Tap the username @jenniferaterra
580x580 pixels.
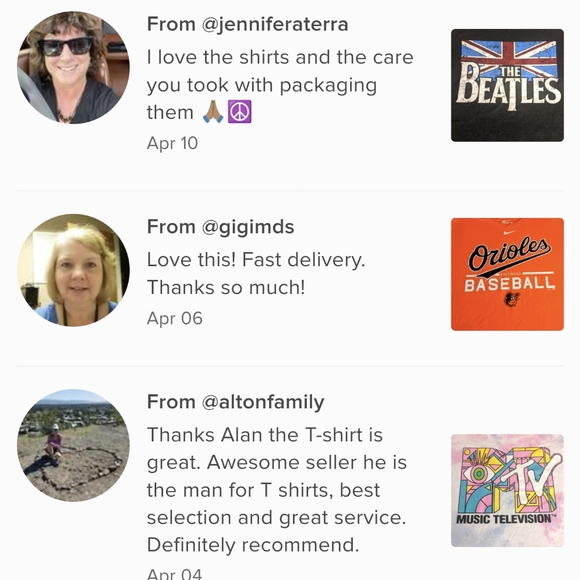coord(275,24)
